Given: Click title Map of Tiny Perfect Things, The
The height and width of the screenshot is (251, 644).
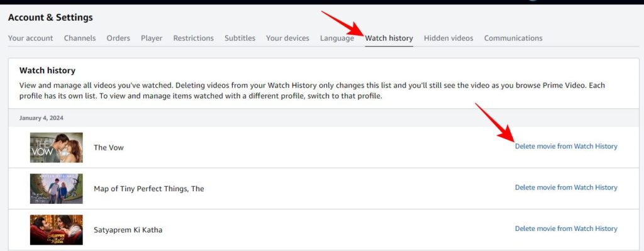Looking at the screenshot, I should click(148, 189).
